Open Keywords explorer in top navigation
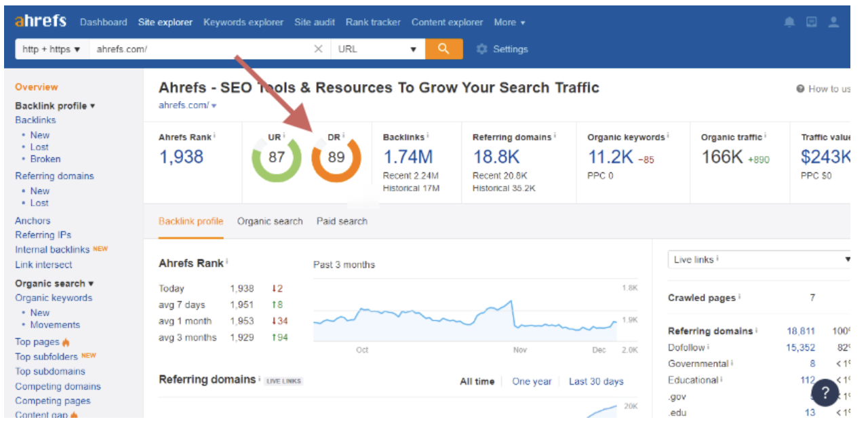Image resolution: width=868 pixels, height=428 pixels. (x=243, y=22)
